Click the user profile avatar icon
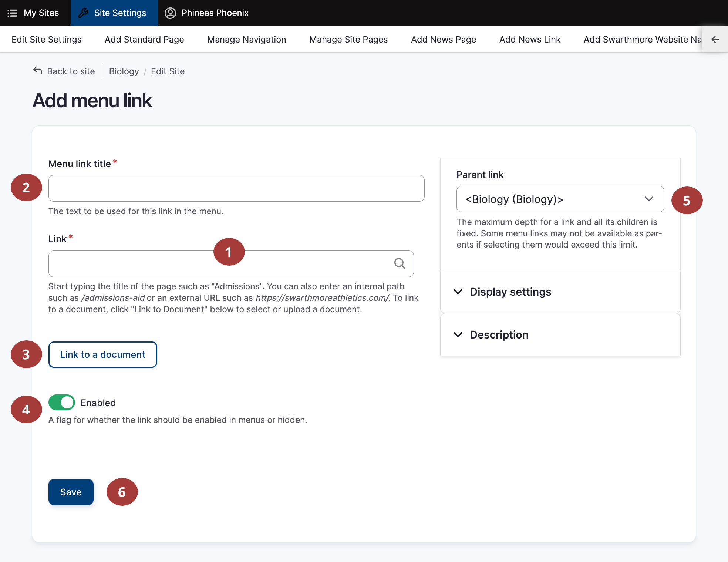The height and width of the screenshot is (562, 728). pyautogui.click(x=170, y=13)
